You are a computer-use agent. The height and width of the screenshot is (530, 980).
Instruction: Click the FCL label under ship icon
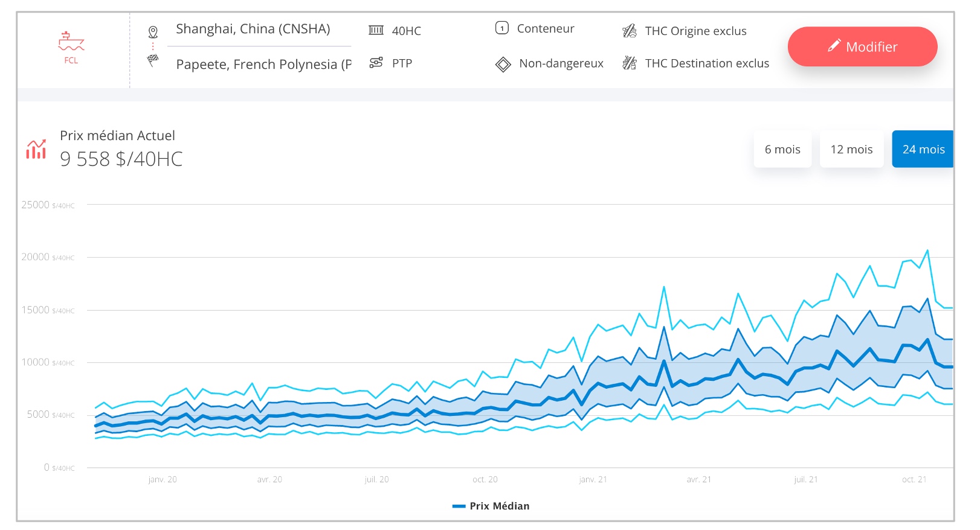[x=71, y=60]
